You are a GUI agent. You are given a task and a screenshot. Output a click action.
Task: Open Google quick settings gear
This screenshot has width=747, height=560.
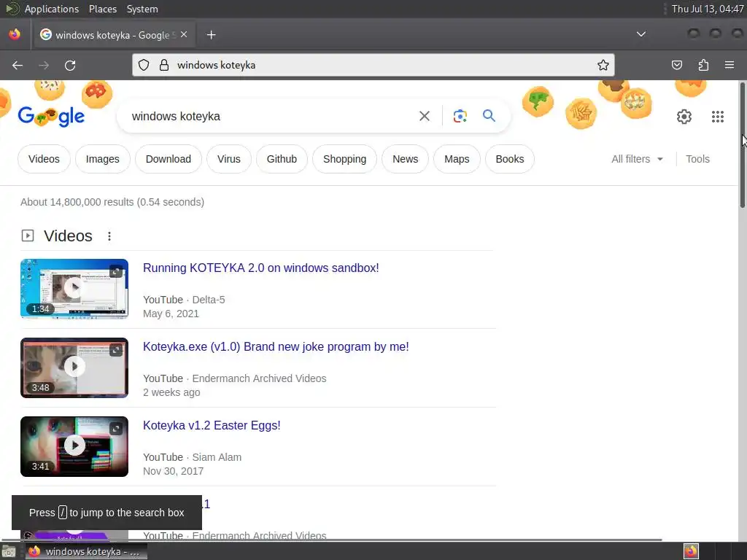684,117
